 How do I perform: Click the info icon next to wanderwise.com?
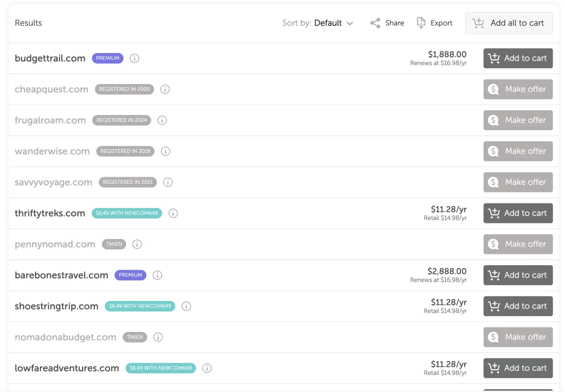(166, 151)
